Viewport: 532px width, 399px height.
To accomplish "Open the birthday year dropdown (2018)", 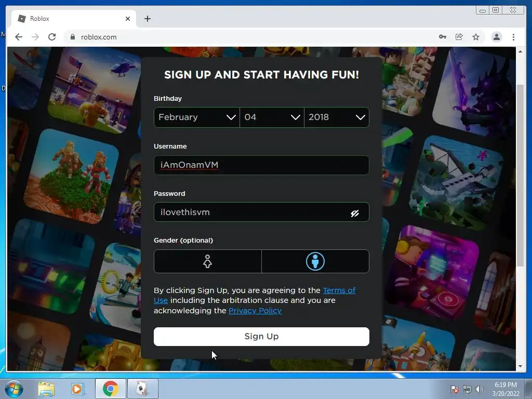I will click(337, 117).
